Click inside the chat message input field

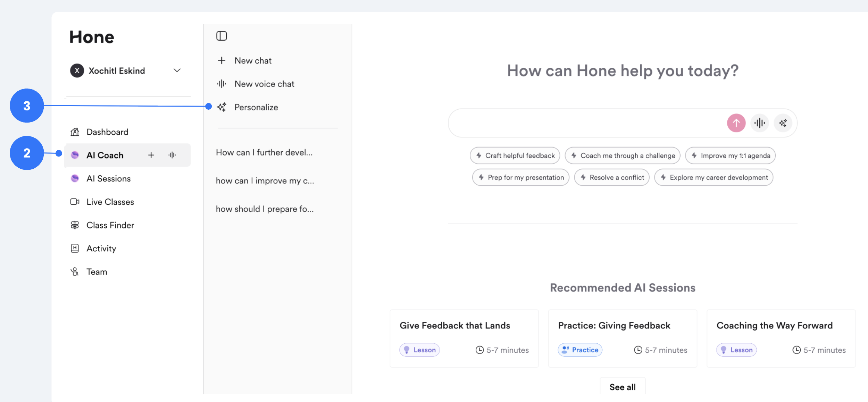573,123
